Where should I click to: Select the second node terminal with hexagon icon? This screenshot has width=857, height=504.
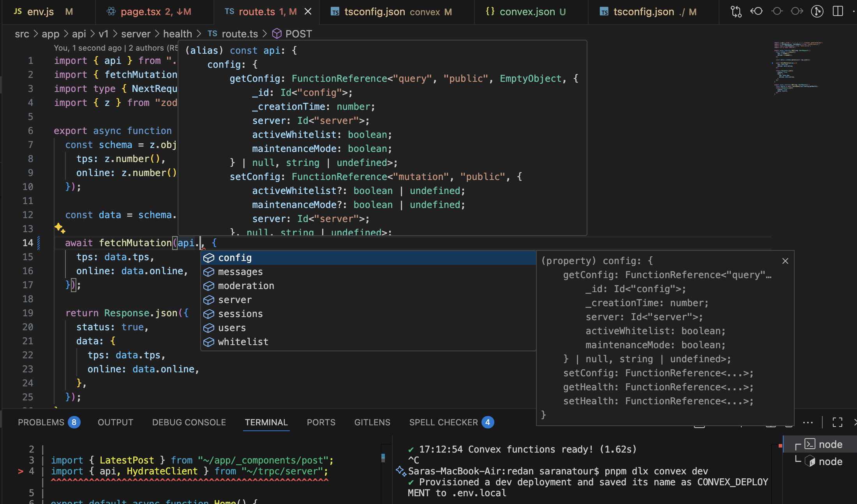tap(819, 462)
